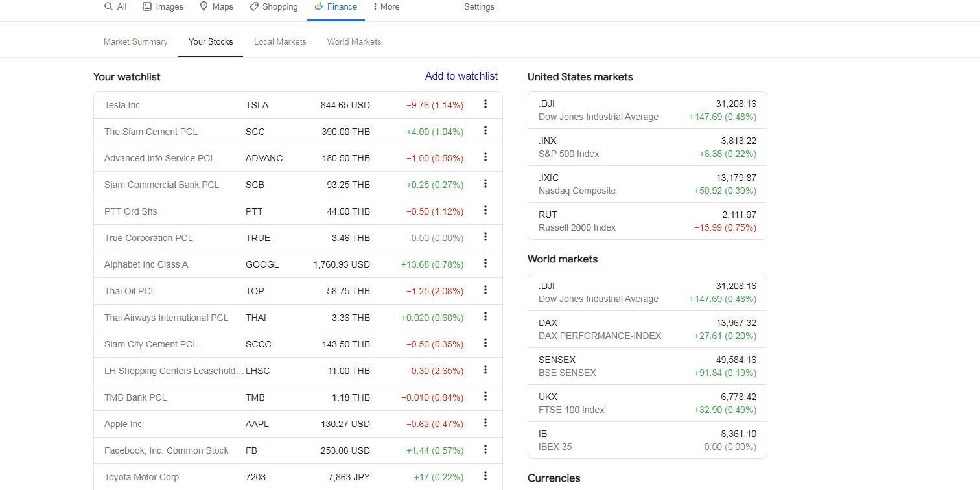Click the Add to watchlist link
Screen dimensions: 980x490
point(461,76)
